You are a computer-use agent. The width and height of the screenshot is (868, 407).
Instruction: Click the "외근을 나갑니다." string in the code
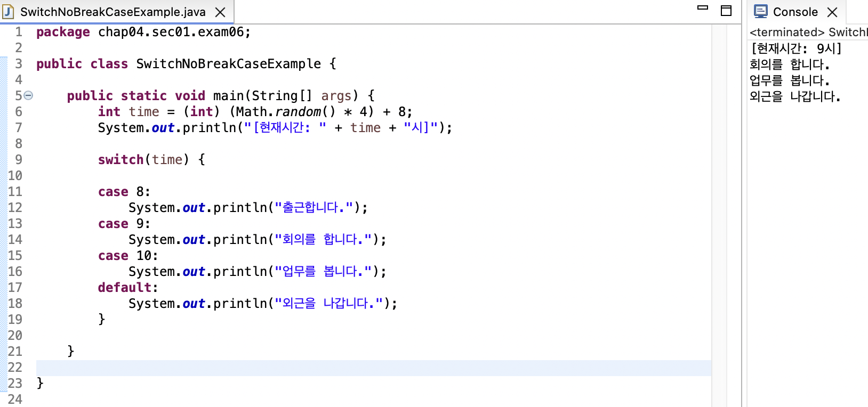click(329, 304)
